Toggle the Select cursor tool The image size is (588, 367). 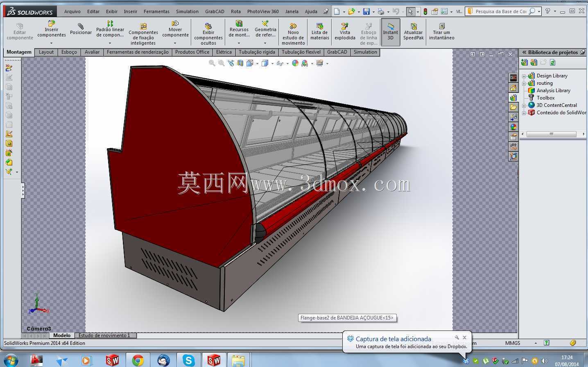click(410, 11)
